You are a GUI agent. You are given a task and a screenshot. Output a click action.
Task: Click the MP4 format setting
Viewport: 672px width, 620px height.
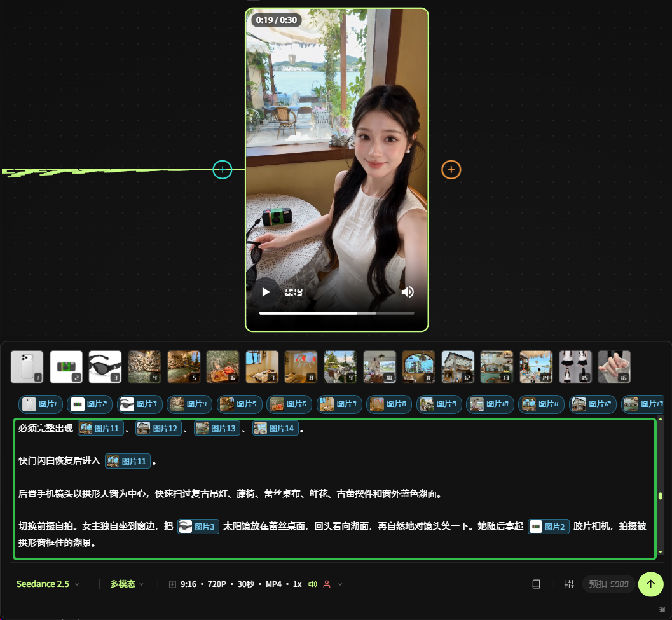273,584
